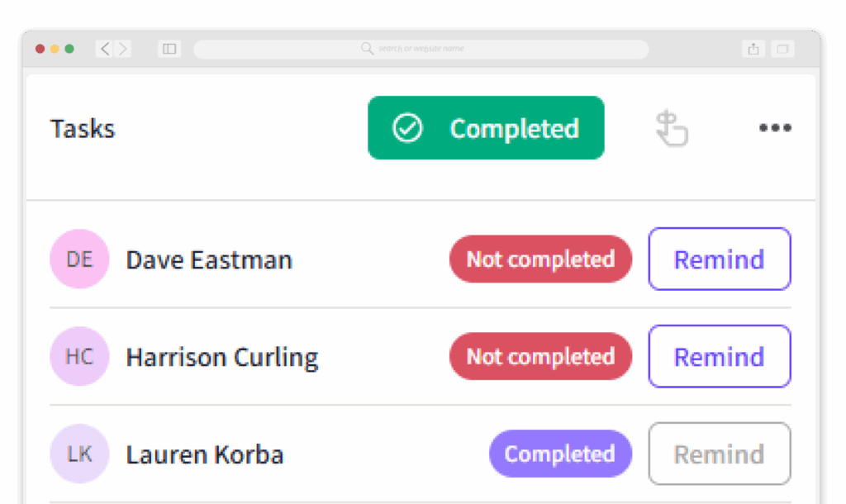Send a reminder to Harrison Curling
The width and height of the screenshot is (846, 504).
point(720,357)
